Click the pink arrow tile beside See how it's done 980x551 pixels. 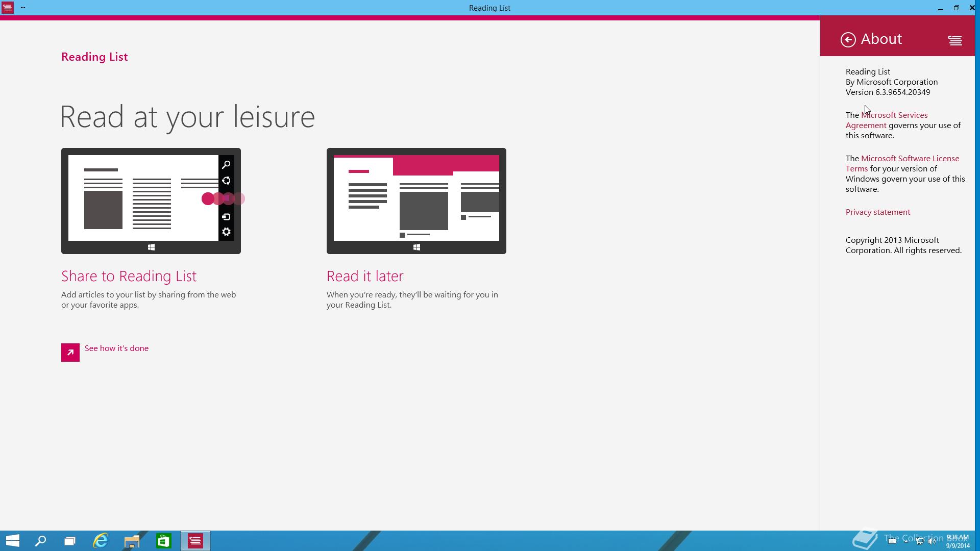point(70,353)
